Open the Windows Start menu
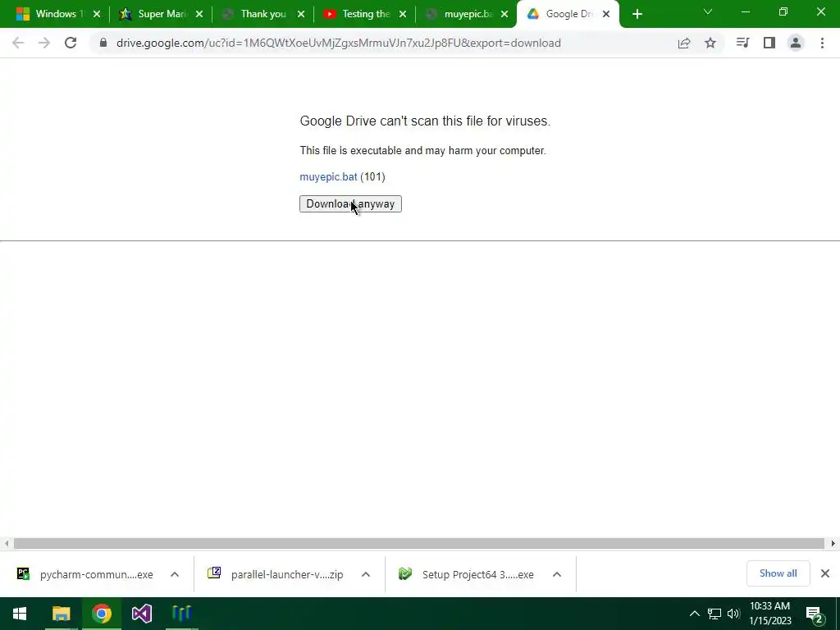840x630 pixels. click(x=20, y=614)
